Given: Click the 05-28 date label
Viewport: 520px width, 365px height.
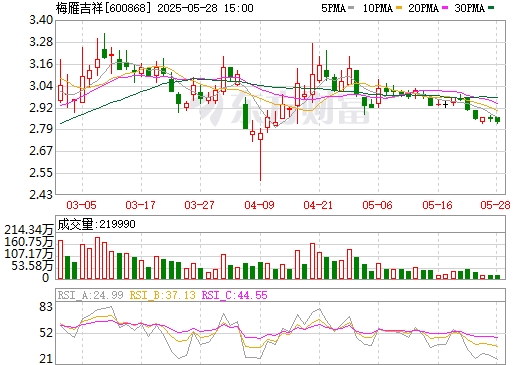Looking at the screenshot, I should click(x=495, y=205).
